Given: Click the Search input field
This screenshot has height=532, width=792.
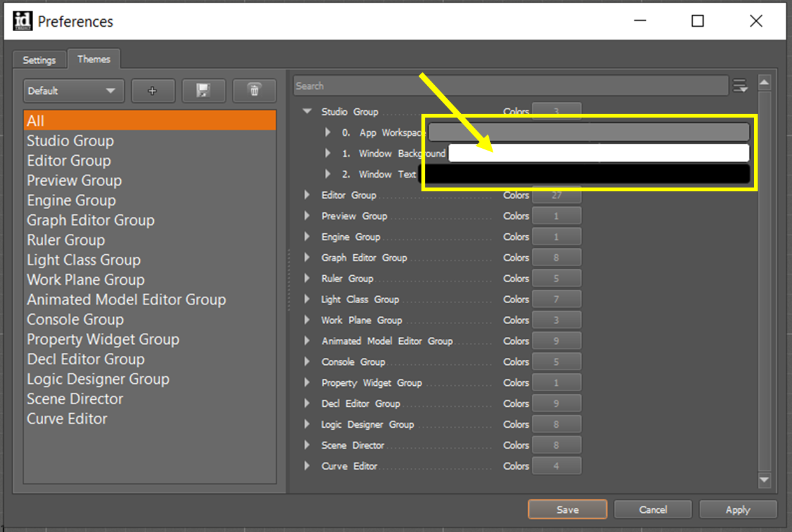Looking at the screenshot, I should [510, 86].
